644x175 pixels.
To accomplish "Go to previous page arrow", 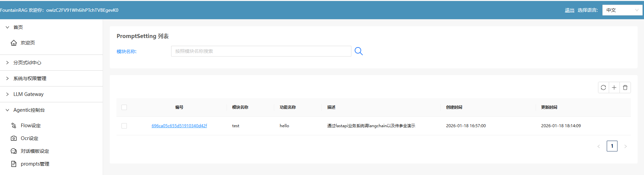I will coord(599,146).
